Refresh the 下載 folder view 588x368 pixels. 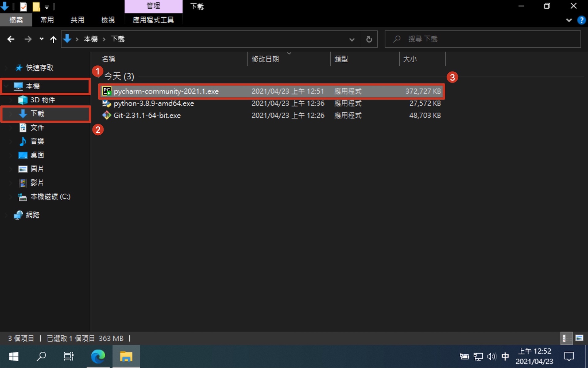pos(369,39)
